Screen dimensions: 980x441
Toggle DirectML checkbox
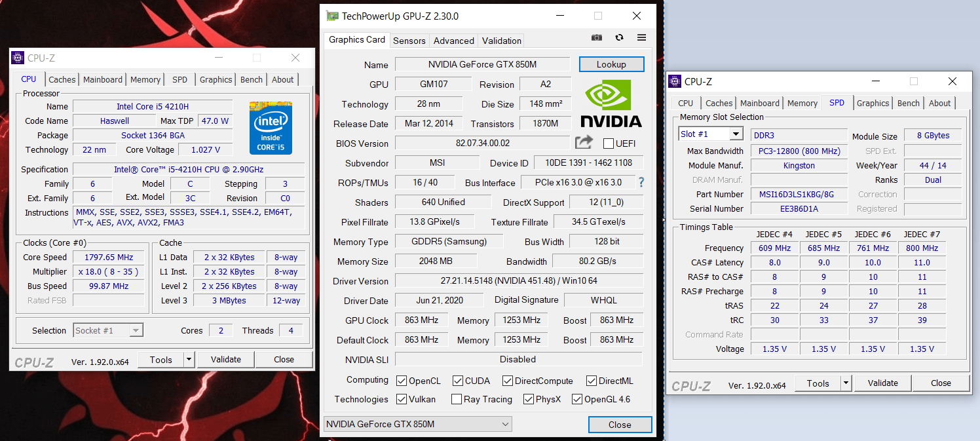click(x=591, y=381)
